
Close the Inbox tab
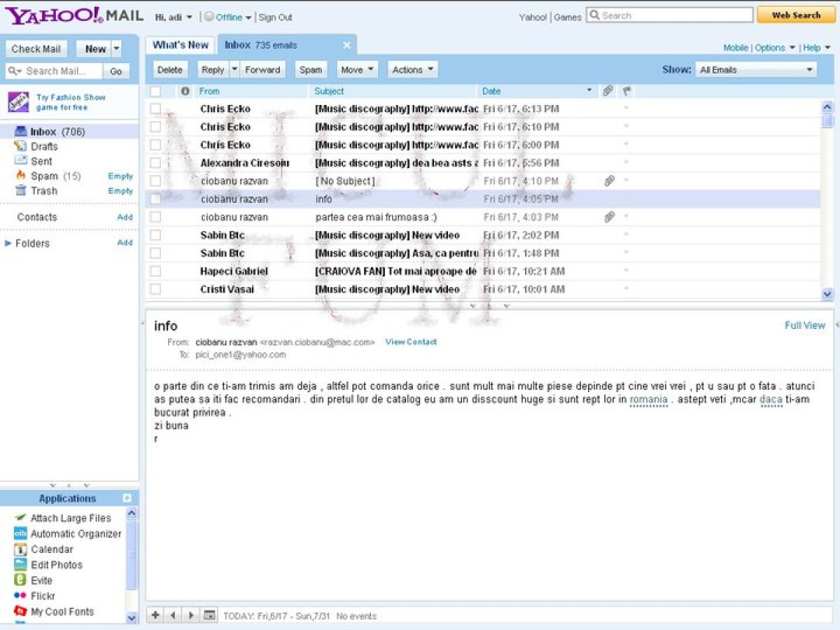[x=346, y=45]
